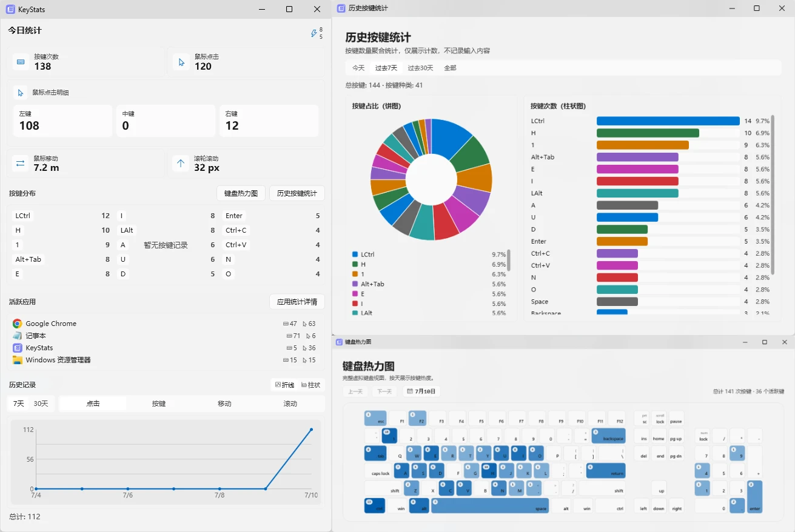Click the two-way arrows icon beside 鼠标移动
This screenshot has height=532, width=795.
(21, 163)
